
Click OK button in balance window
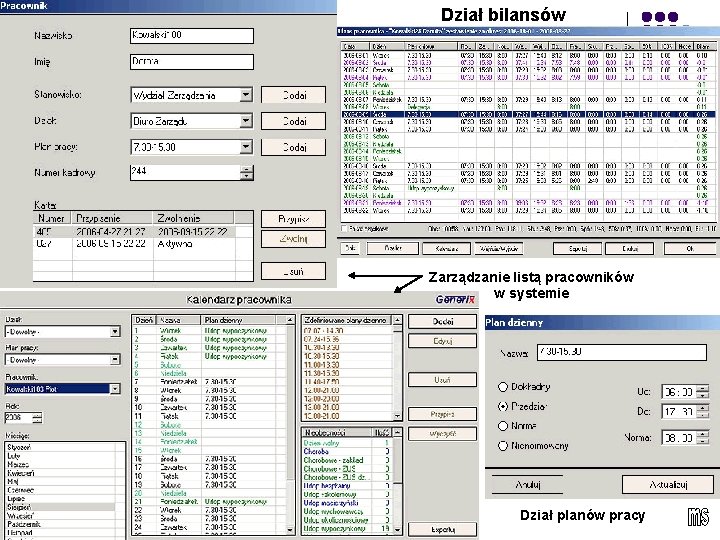690,248
